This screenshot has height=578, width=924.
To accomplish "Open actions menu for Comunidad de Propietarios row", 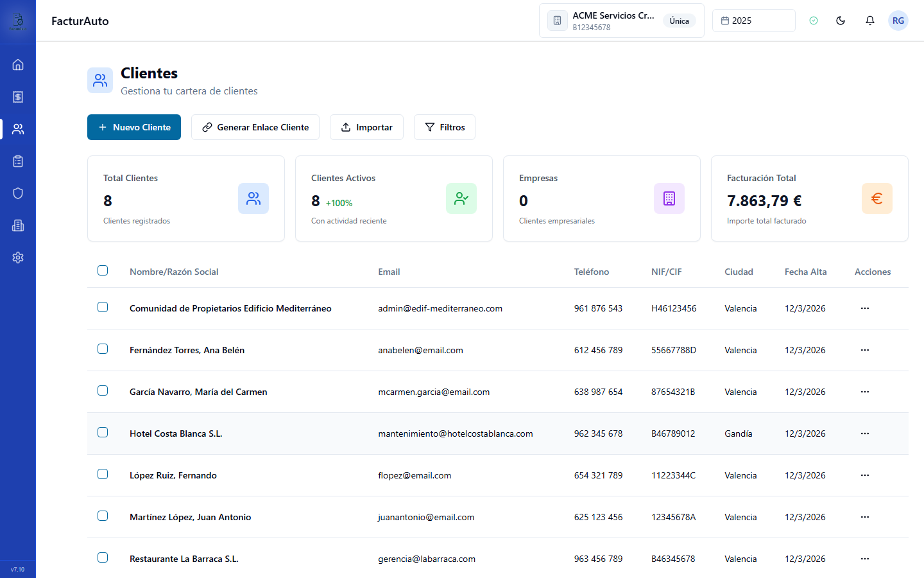I will (865, 308).
